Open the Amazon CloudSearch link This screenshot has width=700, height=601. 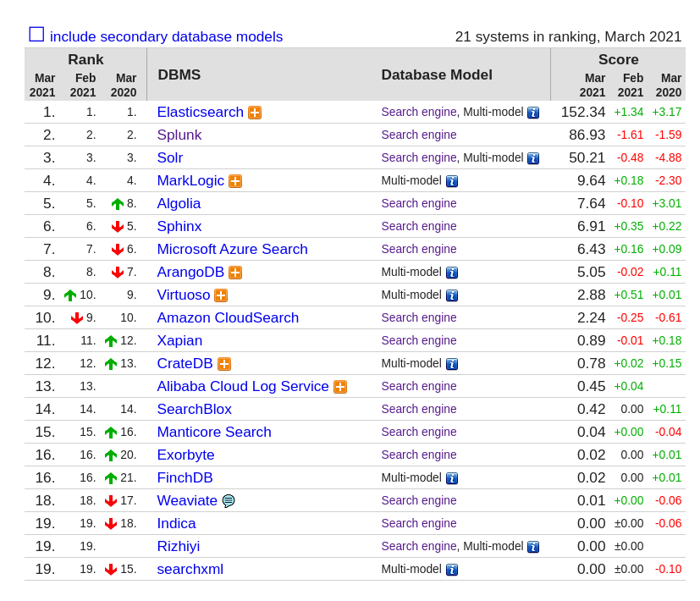click(x=228, y=318)
